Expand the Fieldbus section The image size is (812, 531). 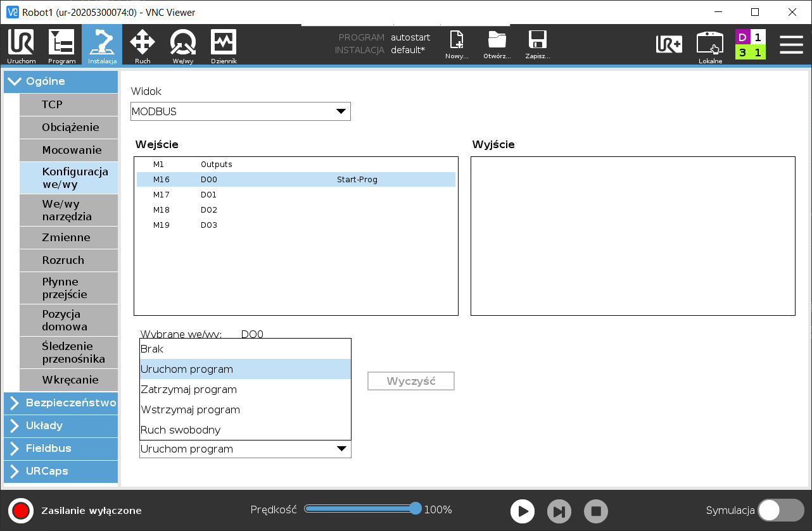tap(61, 448)
